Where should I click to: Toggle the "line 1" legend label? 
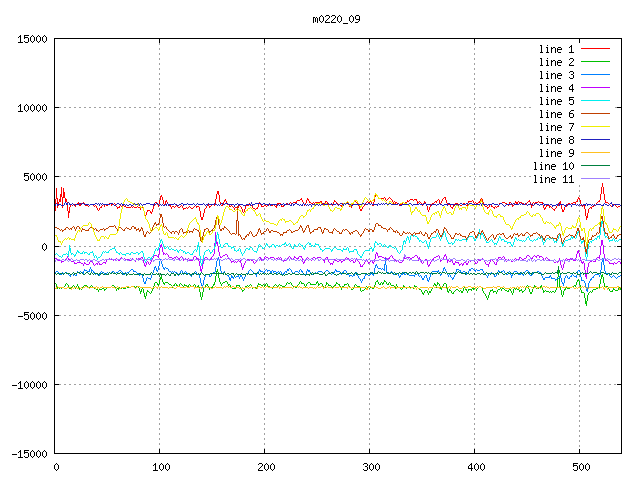pos(556,49)
